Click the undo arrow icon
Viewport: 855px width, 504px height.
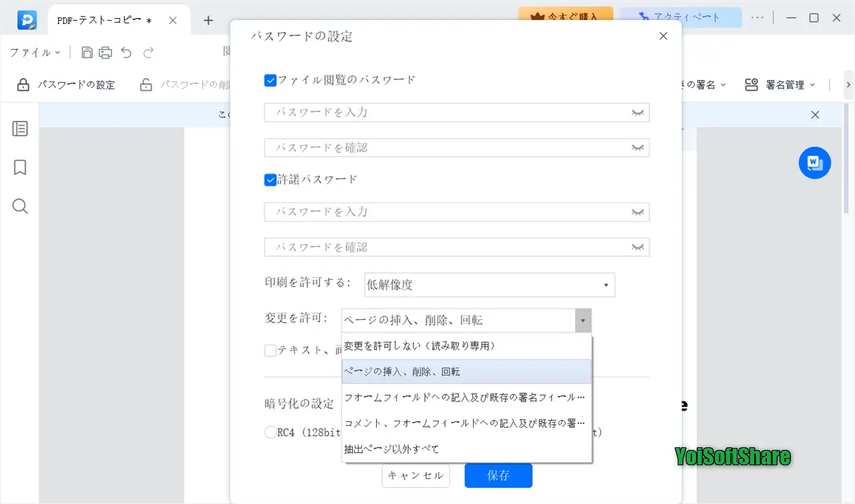[x=127, y=52]
